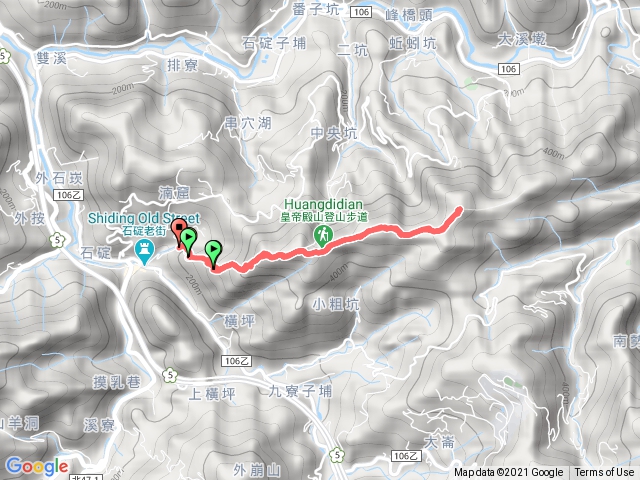Viewport: 640px width, 480px height.
Task: Click the highway 5 shield near 石碇
Action: [58, 240]
